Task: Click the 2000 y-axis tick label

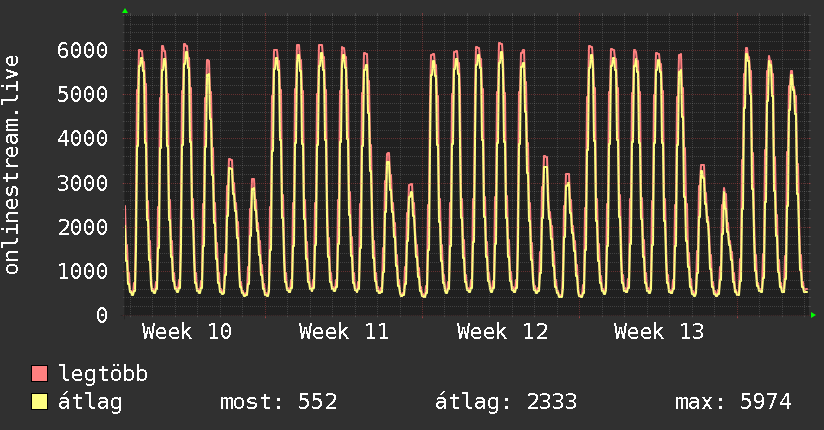Action: 83,227
